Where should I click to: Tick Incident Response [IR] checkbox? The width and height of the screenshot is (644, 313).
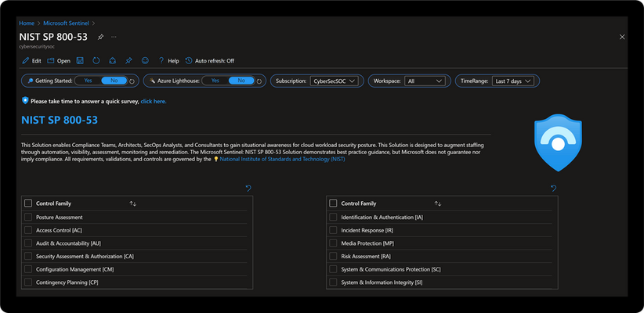333,230
